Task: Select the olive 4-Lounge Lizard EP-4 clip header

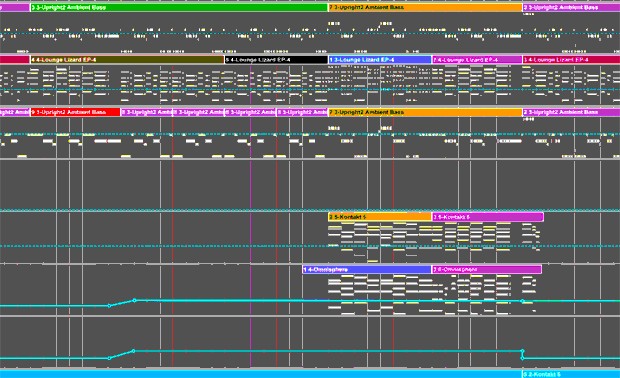Action: tap(127, 60)
